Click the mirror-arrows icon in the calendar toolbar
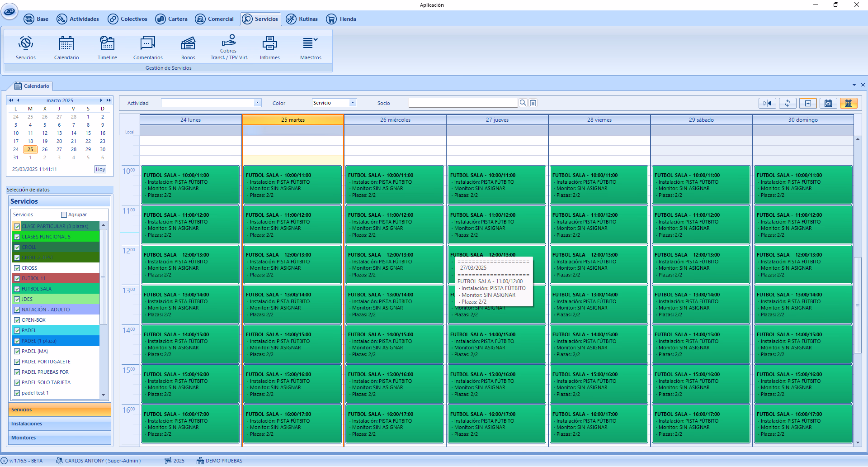Viewport: 868px width, 467px height. click(x=767, y=103)
